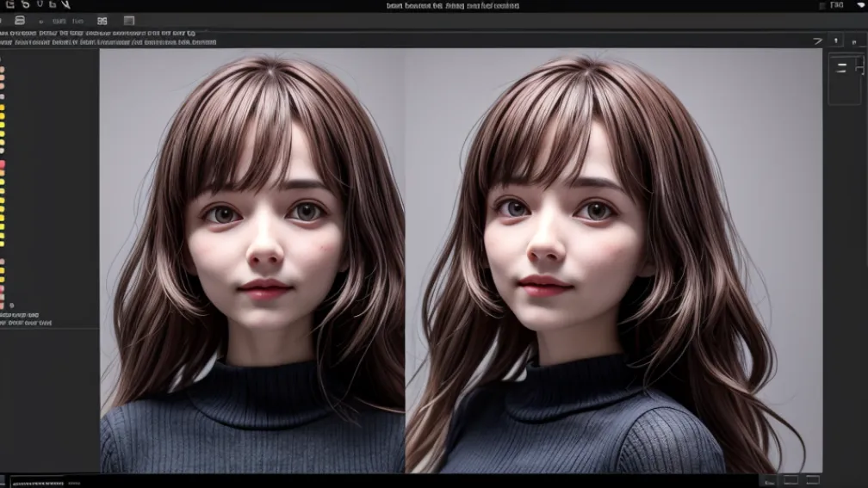This screenshot has width=868, height=488.
Task: Click the rightmost view icon in the bottom-right corner
Action: 813,479
